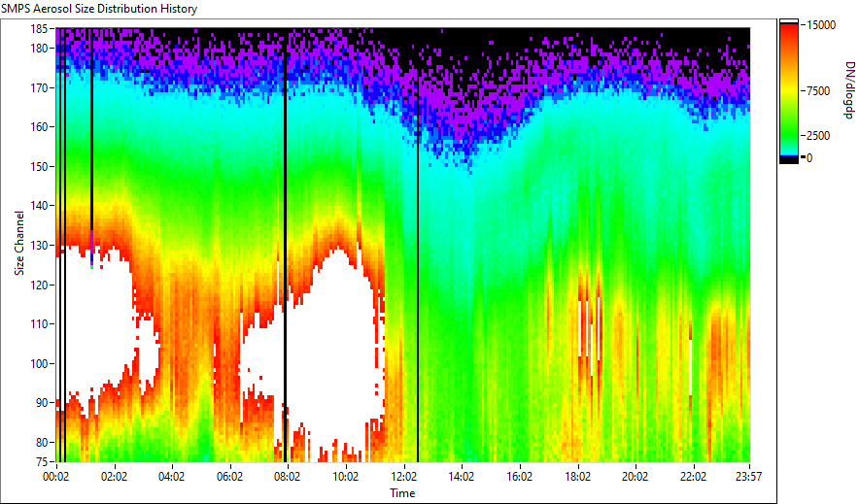Click the 20:02 time axis label
859x504 pixels.
click(635, 477)
